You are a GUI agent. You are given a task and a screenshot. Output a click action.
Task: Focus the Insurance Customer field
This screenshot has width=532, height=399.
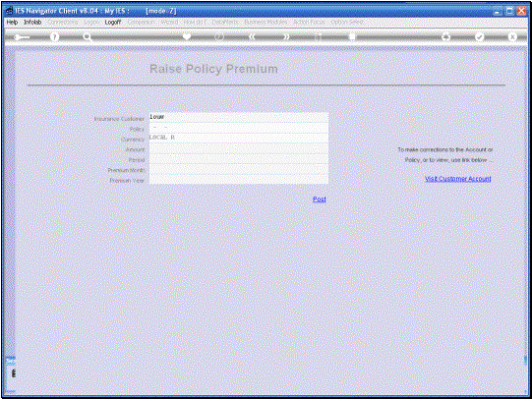click(239, 117)
